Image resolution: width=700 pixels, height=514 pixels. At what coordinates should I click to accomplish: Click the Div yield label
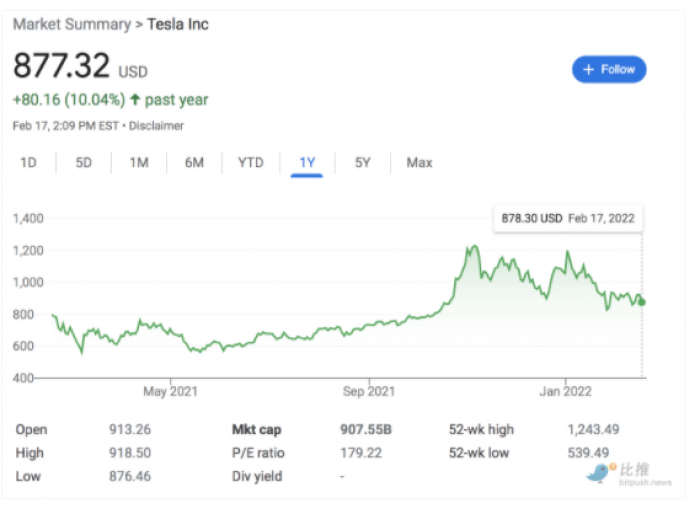[x=257, y=476]
